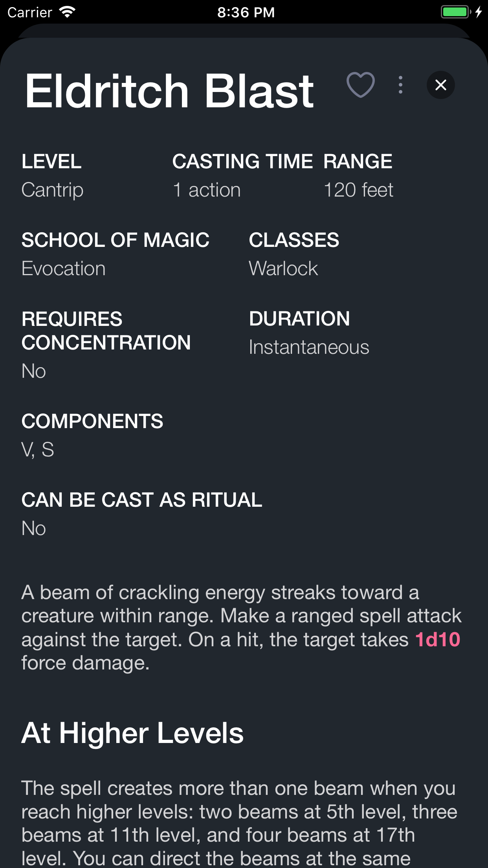This screenshot has width=488, height=868.
Task: Tap the Carrier label in status bar
Action: pyautogui.click(x=30, y=12)
